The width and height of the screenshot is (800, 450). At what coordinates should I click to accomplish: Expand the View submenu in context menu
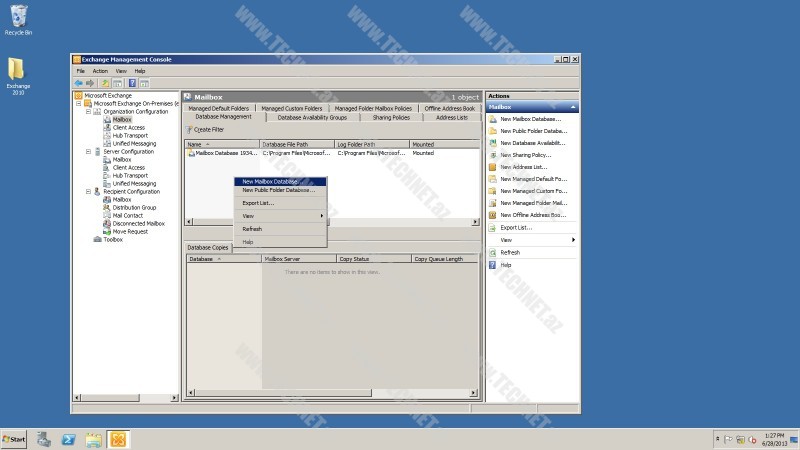coord(321,216)
